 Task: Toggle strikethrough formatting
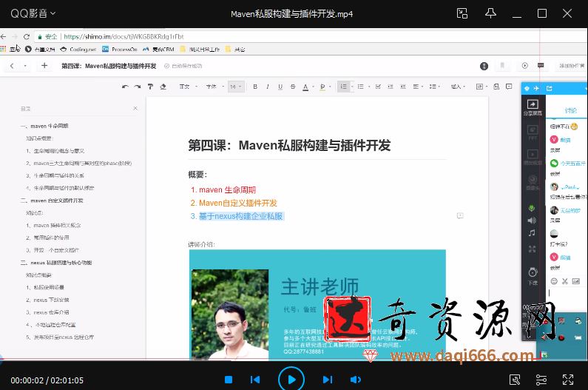(x=293, y=87)
